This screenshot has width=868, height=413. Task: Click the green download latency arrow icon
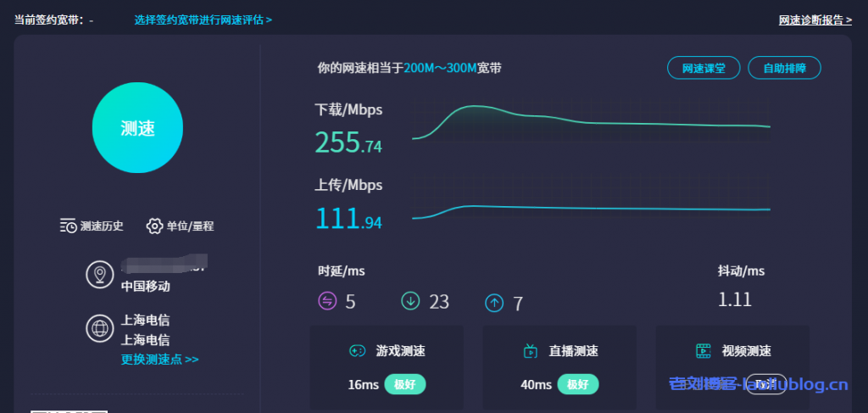pos(410,301)
